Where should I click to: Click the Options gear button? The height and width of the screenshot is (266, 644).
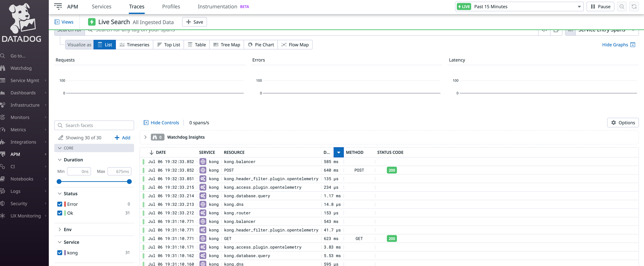click(x=623, y=122)
